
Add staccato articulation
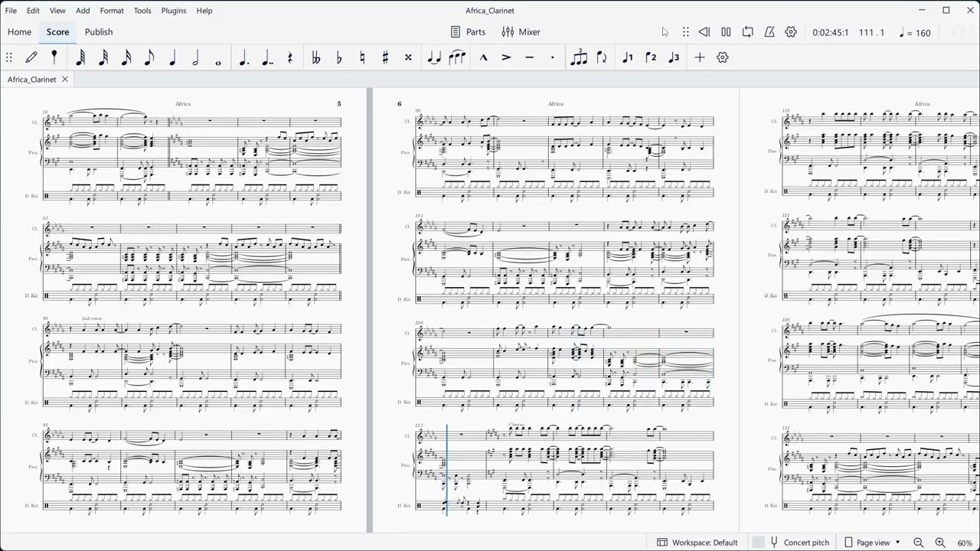pos(552,57)
